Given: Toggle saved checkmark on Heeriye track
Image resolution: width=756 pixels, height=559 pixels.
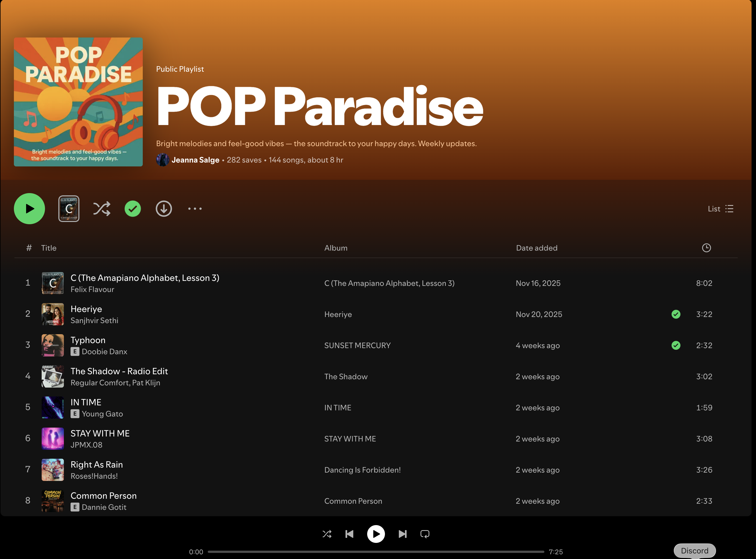Looking at the screenshot, I should [x=675, y=314].
